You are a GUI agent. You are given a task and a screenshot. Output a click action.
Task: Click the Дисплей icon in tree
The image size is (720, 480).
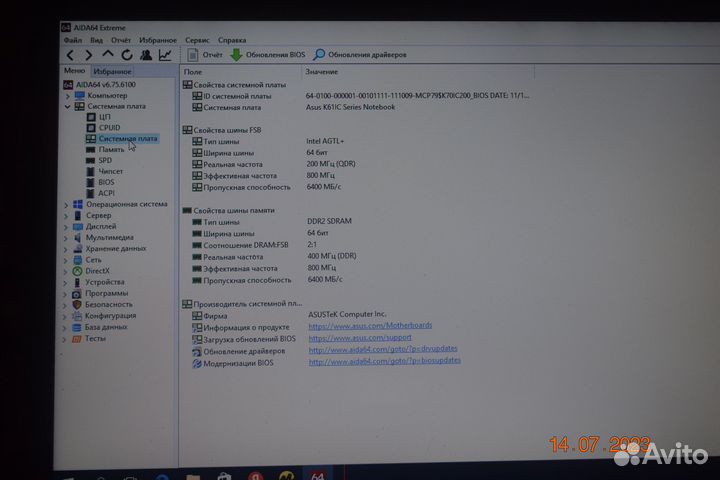[78, 227]
